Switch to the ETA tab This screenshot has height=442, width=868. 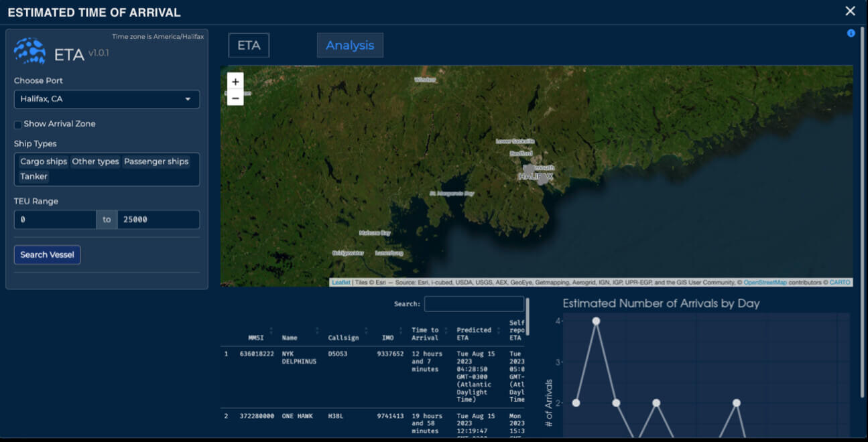coord(249,46)
